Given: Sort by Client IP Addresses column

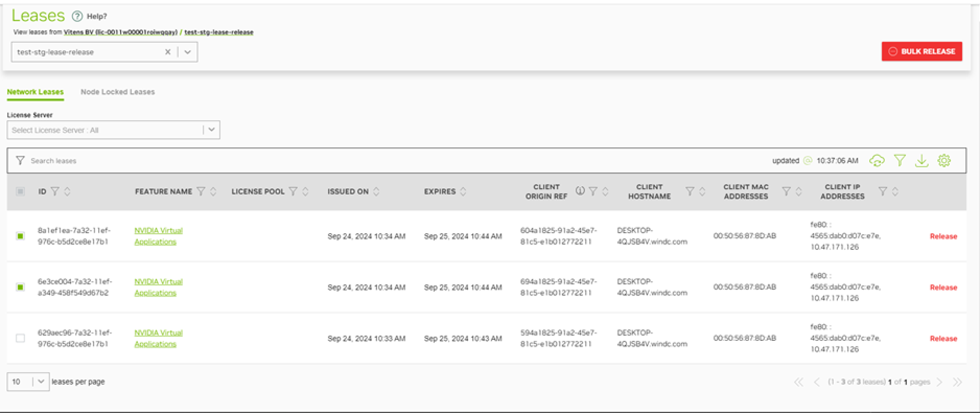Looking at the screenshot, I should click(x=895, y=191).
